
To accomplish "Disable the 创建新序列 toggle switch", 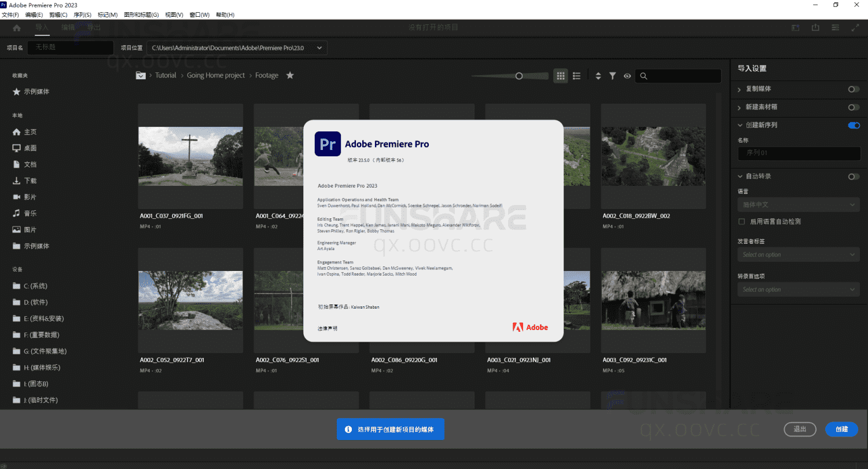I will point(854,126).
